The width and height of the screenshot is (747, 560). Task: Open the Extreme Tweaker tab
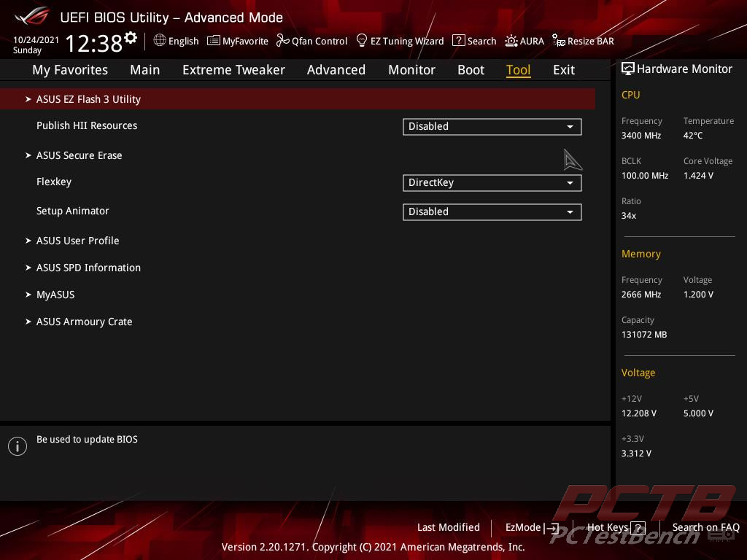tap(234, 70)
